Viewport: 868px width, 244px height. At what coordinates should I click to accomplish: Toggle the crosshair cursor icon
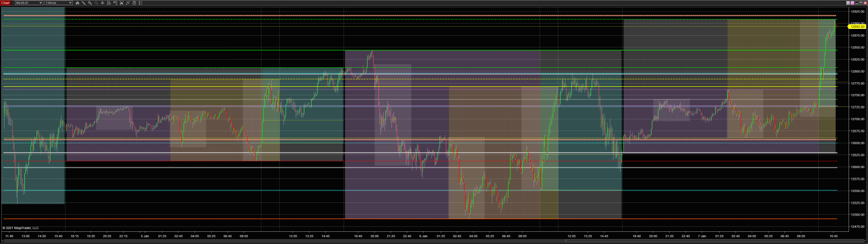[x=103, y=3]
